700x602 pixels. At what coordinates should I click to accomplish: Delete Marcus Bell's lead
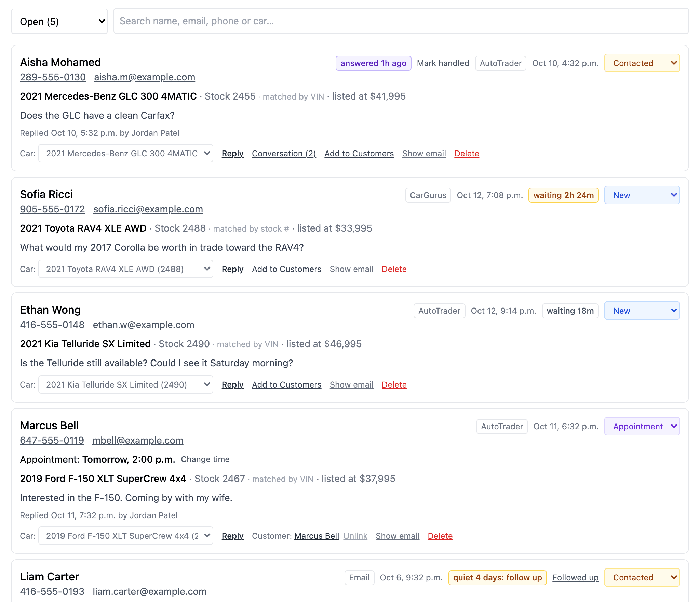point(440,536)
